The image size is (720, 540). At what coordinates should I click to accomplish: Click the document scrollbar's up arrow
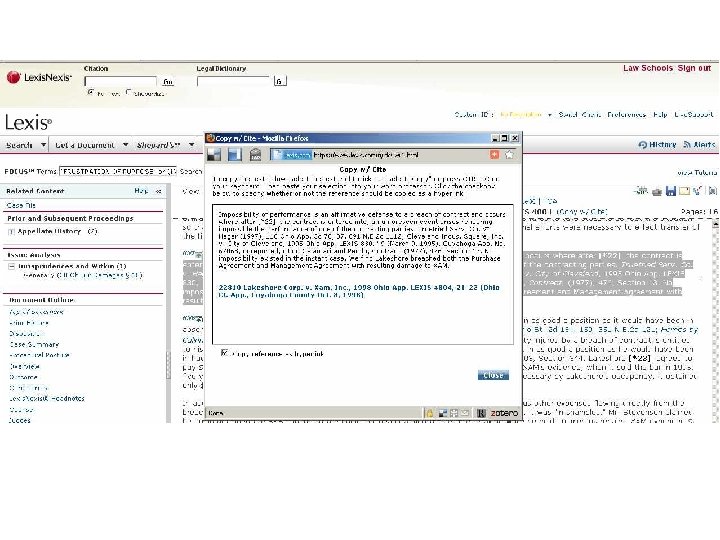tap(715, 224)
